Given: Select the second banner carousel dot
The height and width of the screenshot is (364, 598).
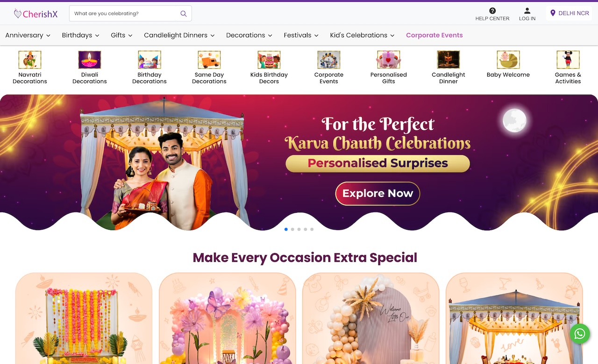Looking at the screenshot, I should (x=292, y=229).
